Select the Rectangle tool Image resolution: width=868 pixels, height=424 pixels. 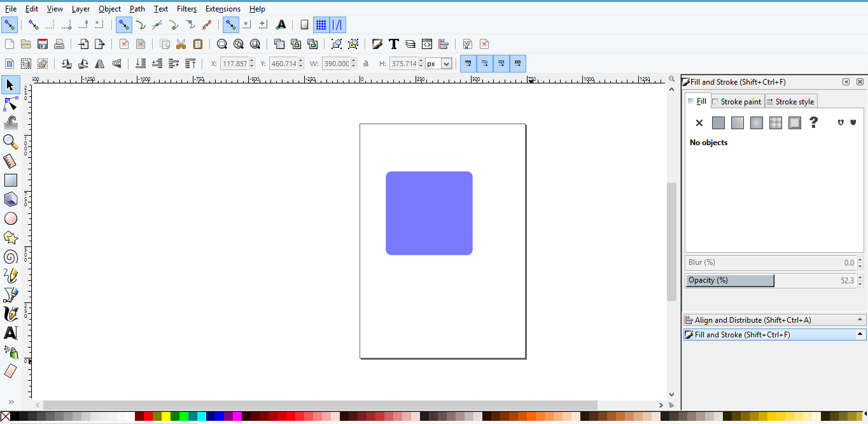pos(10,180)
